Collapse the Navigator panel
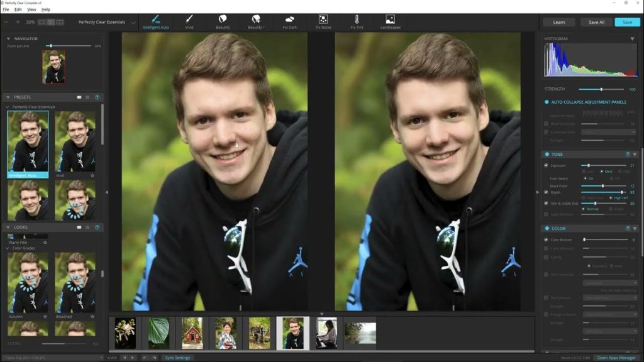The image size is (644, 362). tap(8, 38)
